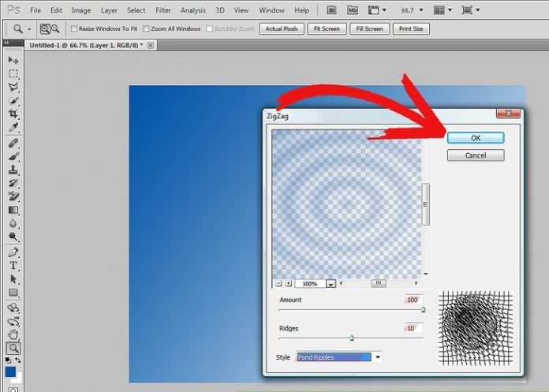Open preview zoom percentage dropdown arrow
The width and height of the screenshot is (549, 392).
point(331,284)
